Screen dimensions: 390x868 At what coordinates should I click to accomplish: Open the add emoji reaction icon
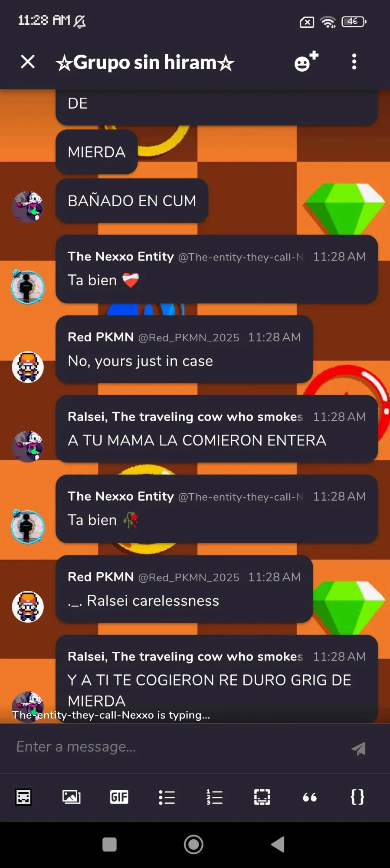[306, 62]
